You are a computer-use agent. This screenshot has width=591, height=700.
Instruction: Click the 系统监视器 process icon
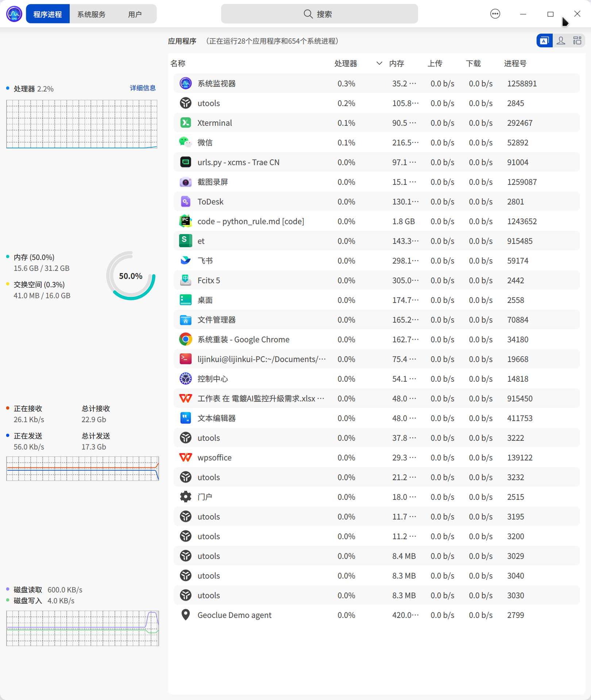186,83
